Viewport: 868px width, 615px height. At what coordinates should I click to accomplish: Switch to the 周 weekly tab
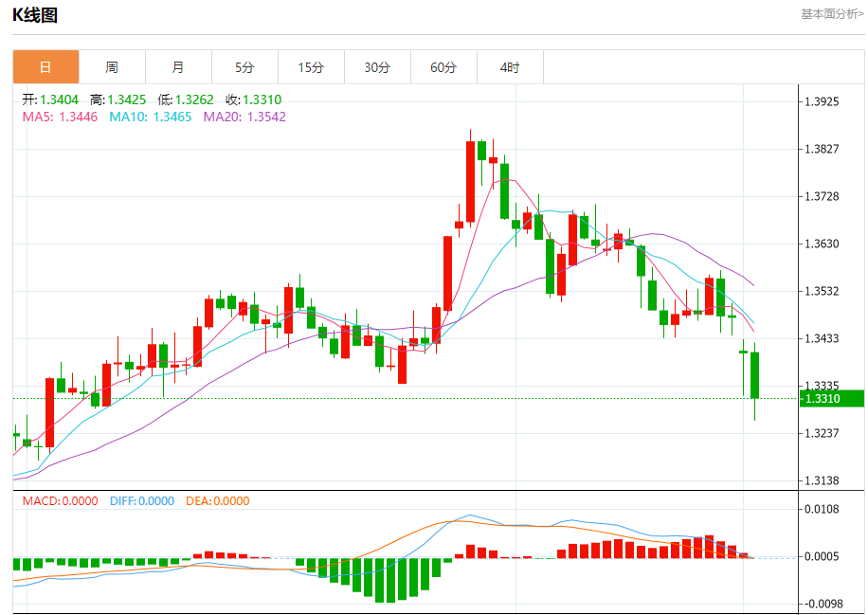coord(113,67)
